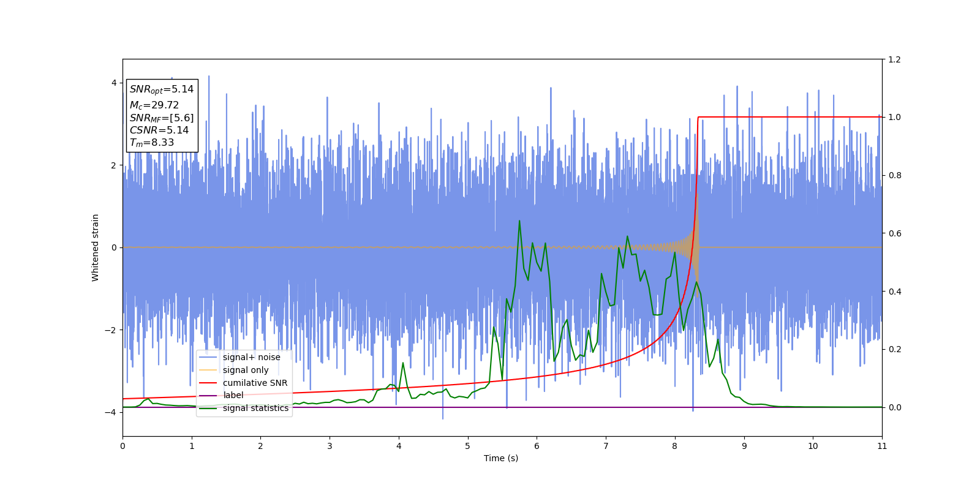Click x-axis tick label 5

click(x=468, y=446)
